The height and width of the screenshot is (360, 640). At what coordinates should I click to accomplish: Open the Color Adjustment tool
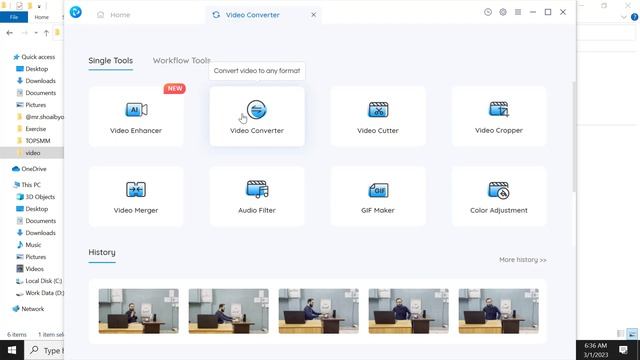tap(498, 196)
